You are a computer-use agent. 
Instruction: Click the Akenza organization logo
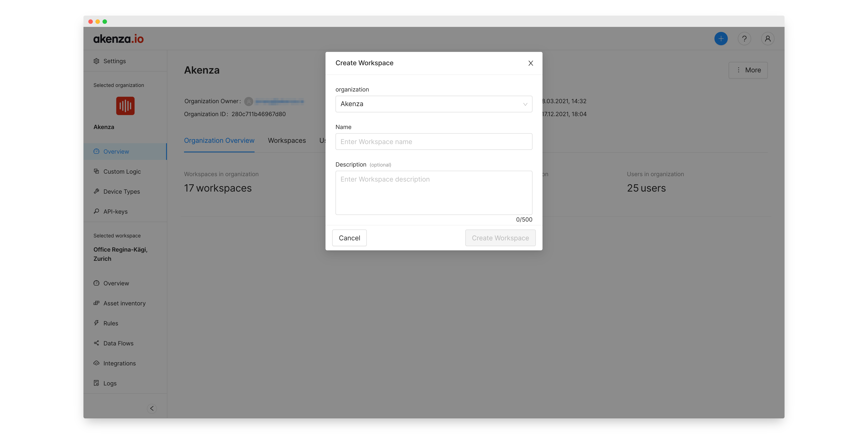[x=125, y=106]
